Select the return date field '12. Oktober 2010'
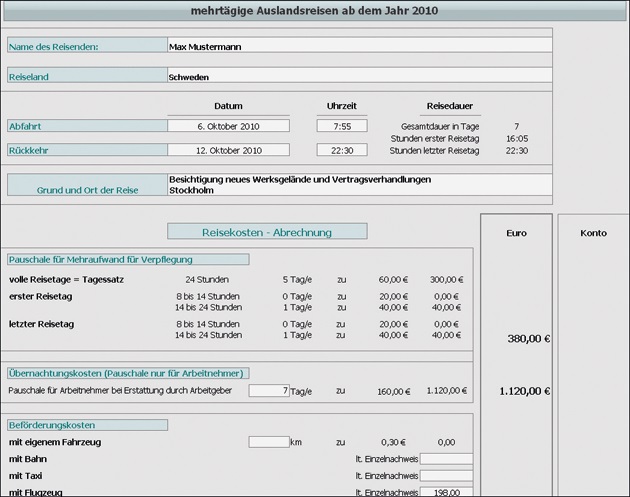The height and width of the screenshot is (497, 630). tap(228, 151)
